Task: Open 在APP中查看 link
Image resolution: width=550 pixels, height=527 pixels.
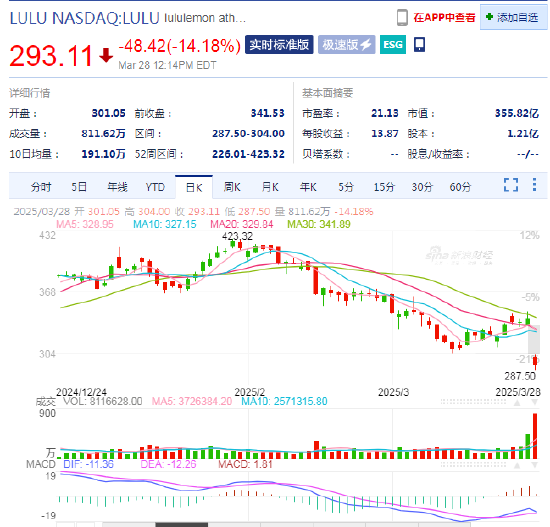Action: pyautogui.click(x=444, y=17)
